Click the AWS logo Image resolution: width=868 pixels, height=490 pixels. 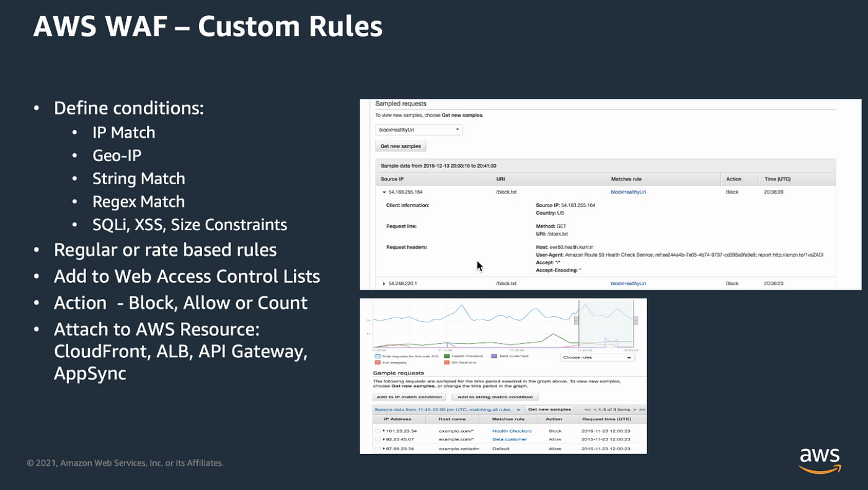(820, 460)
